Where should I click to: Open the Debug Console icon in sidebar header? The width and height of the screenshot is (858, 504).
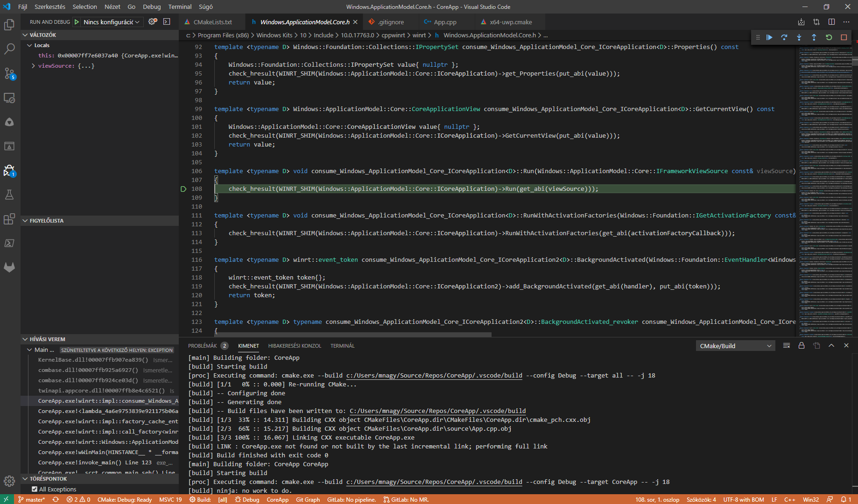[167, 22]
